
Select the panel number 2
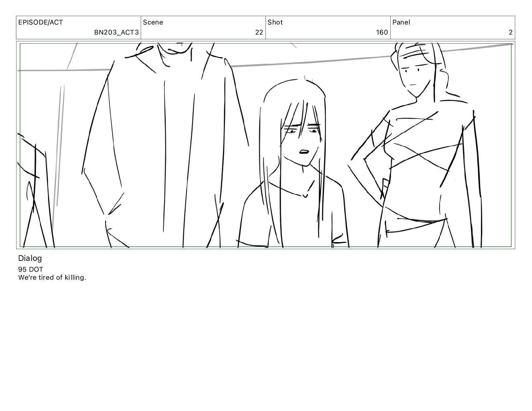[511, 33]
